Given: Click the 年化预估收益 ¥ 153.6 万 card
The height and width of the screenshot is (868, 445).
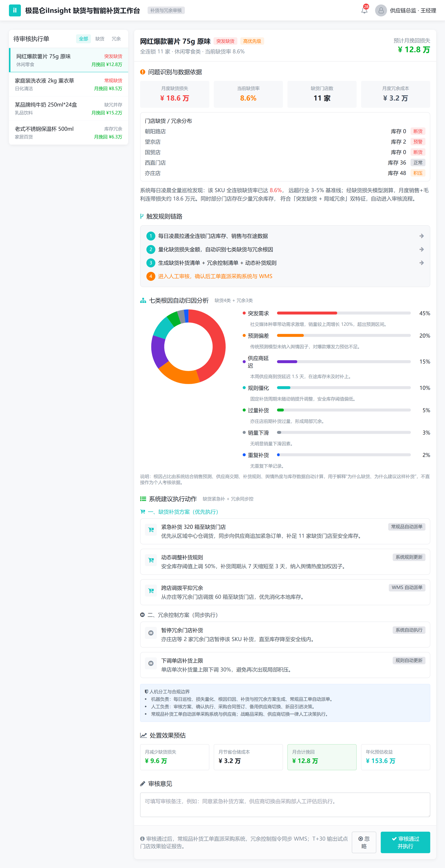Looking at the screenshot, I should [395, 757].
